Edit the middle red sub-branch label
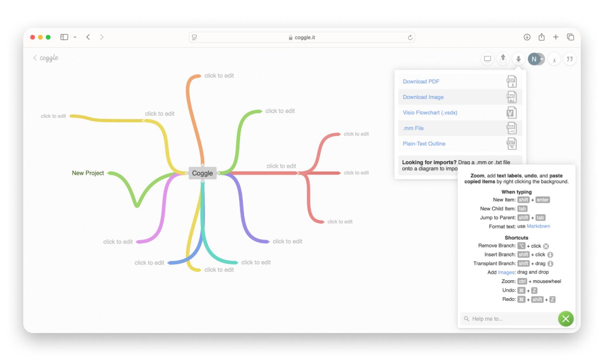The height and width of the screenshot is (364, 604). coord(356,173)
